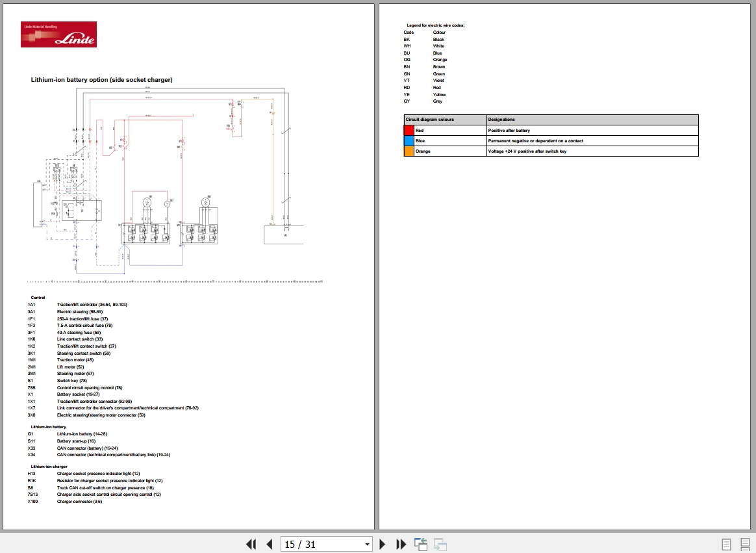This screenshot has width=756, height=553.
Task: Go to the previous page
Action: [x=270, y=545]
